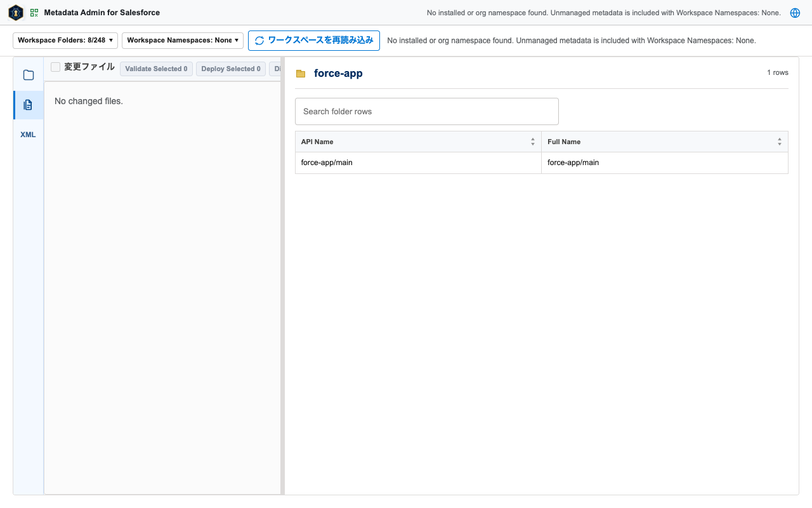Click the force-app folder heading
812x508 pixels.
click(x=338, y=74)
